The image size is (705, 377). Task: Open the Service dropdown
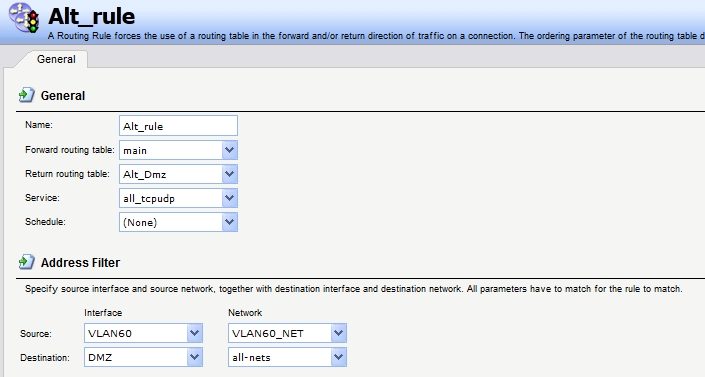click(178, 198)
